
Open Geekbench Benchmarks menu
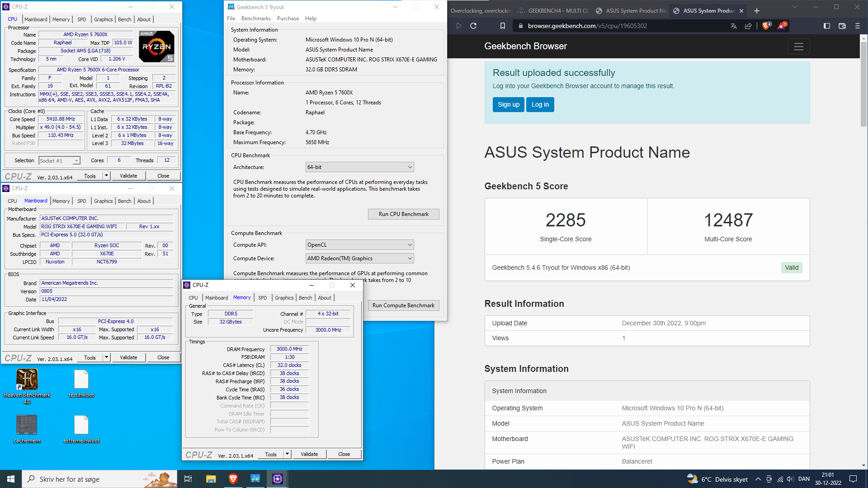point(256,19)
